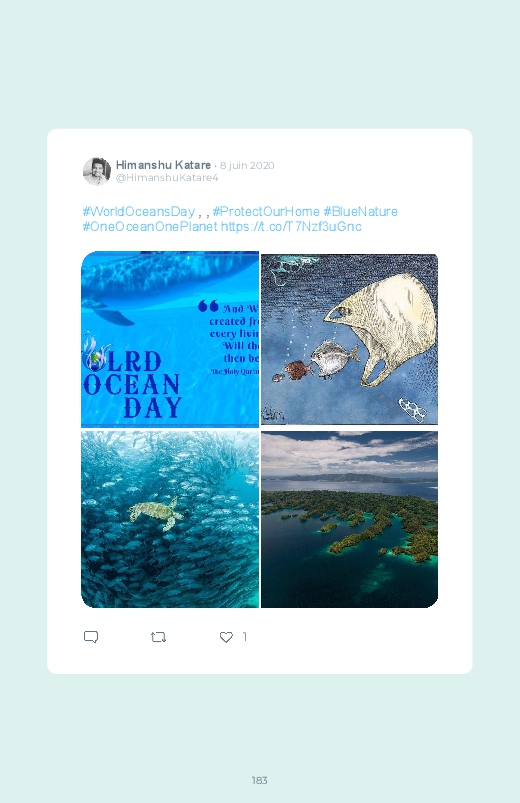Open the plastic bag fish cartoon image
The width and height of the screenshot is (520, 803).
[x=349, y=339]
